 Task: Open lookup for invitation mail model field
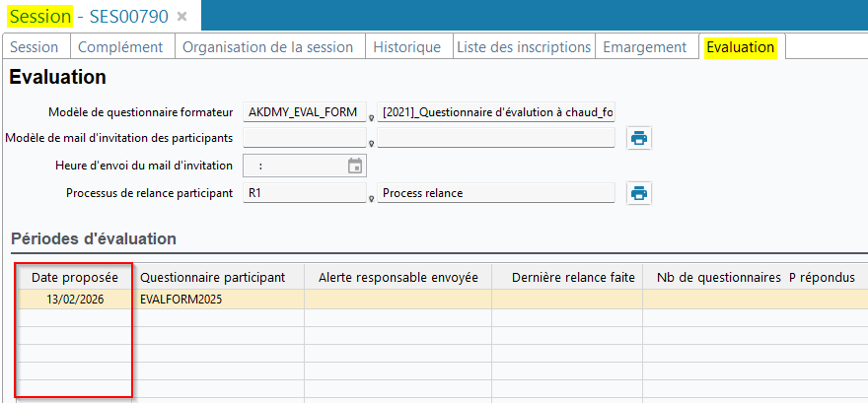point(371,144)
